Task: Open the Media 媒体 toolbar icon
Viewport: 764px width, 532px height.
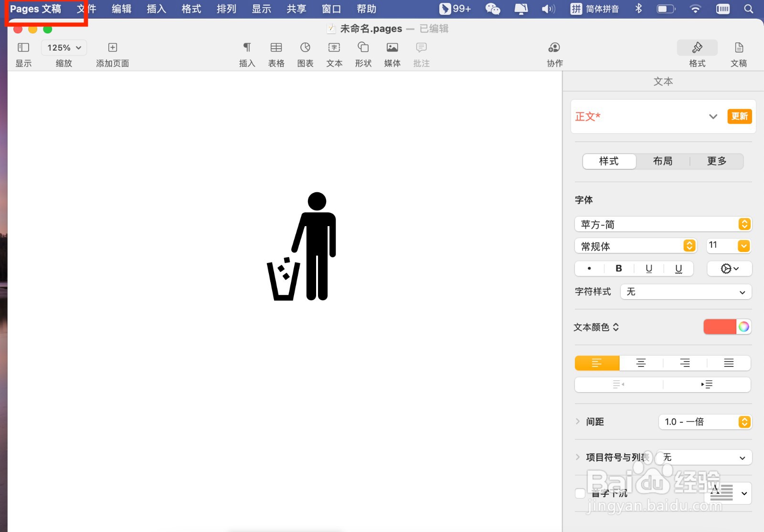Action: click(x=393, y=48)
